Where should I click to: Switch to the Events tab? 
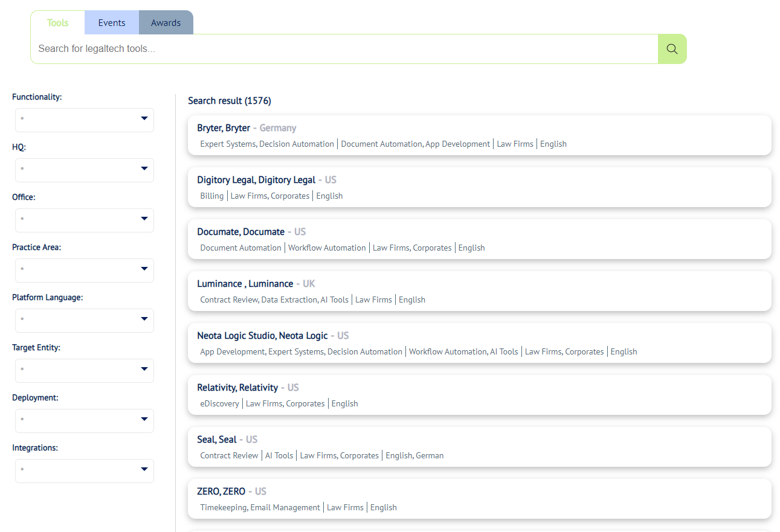coord(112,23)
